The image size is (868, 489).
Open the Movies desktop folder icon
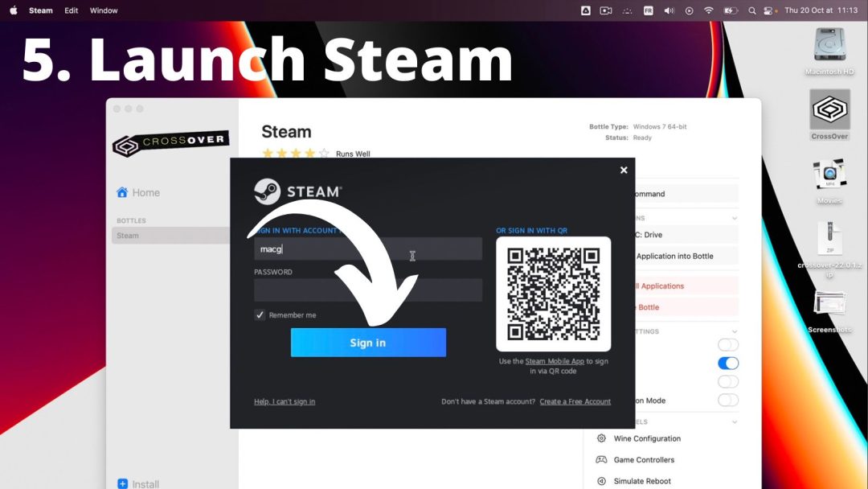829,180
